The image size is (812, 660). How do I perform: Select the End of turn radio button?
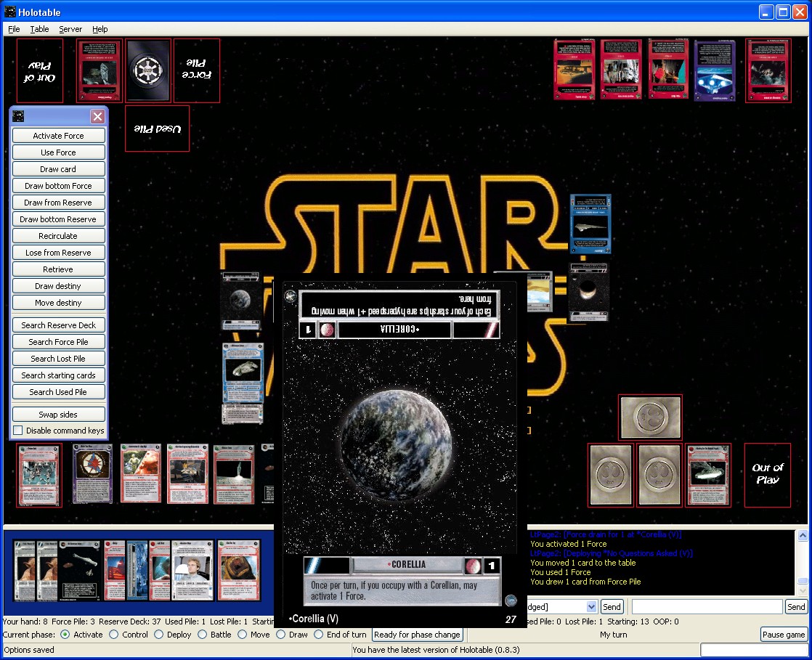pyautogui.click(x=319, y=634)
